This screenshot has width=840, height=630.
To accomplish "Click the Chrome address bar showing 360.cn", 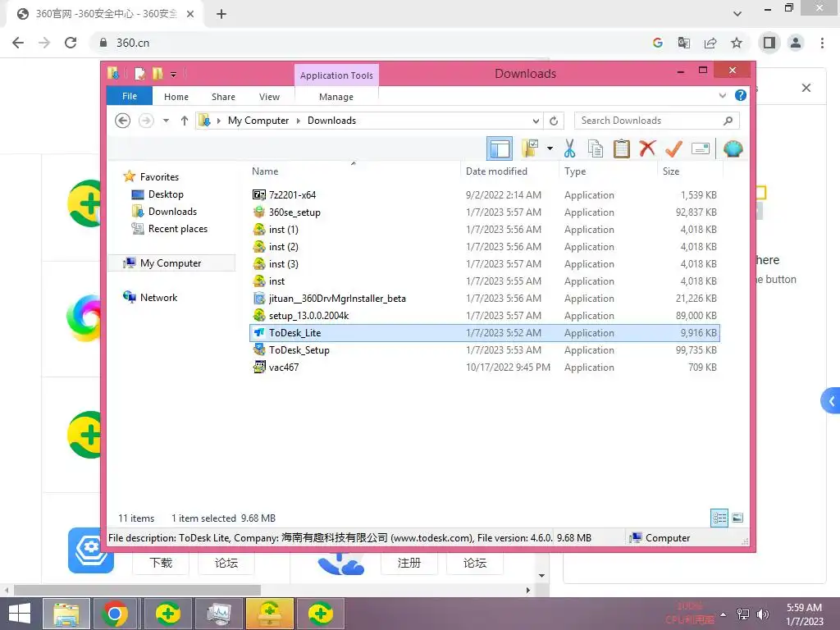I will [370, 43].
